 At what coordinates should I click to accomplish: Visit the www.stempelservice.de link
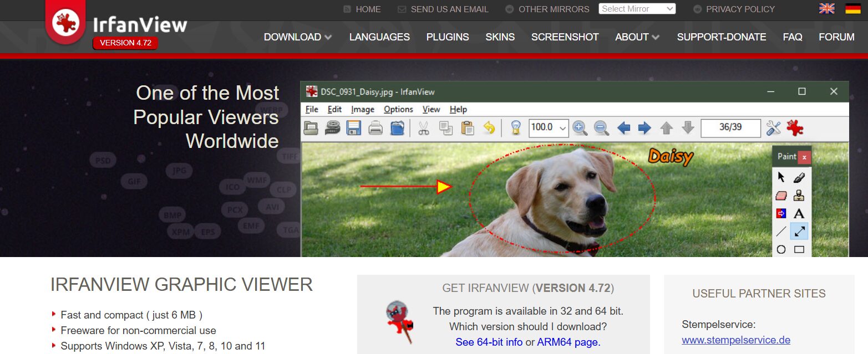(735, 340)
